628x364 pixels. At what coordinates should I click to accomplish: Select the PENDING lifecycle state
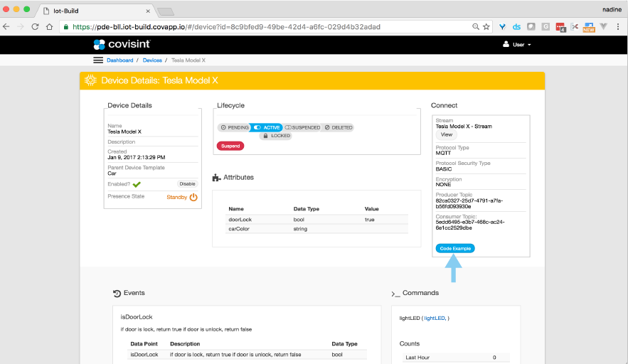point(234,127)
